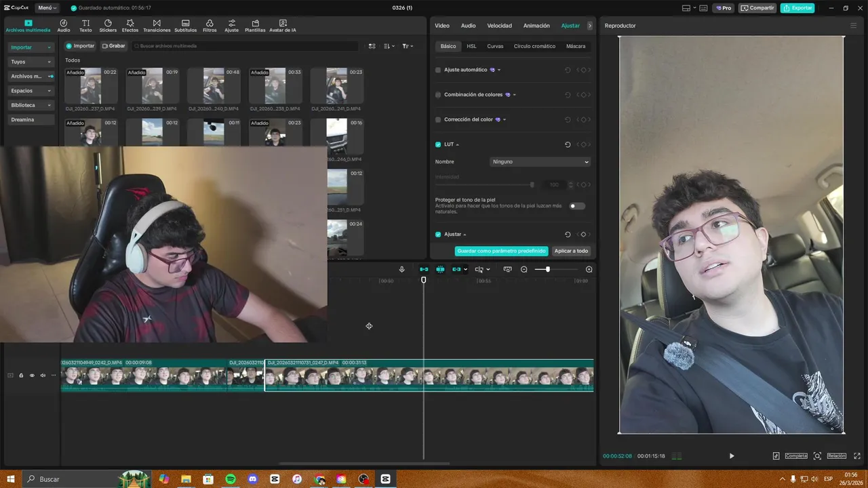
Task: Switch to the Velocidad inspector tab
Action: [500, 26]
